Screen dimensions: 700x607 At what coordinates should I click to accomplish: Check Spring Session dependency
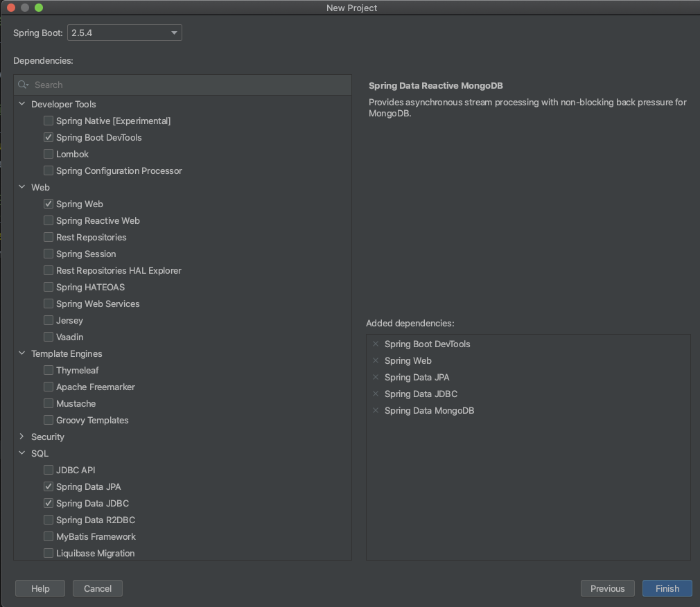point(49,254)
